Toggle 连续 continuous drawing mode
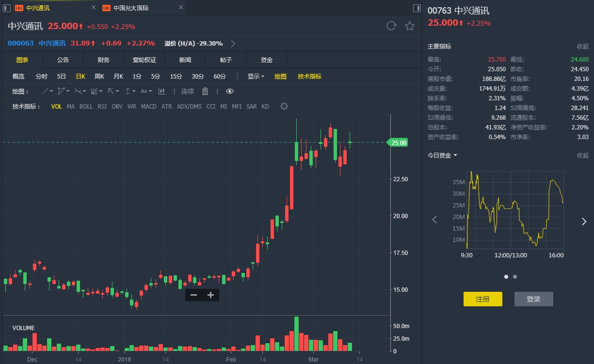 188,91
